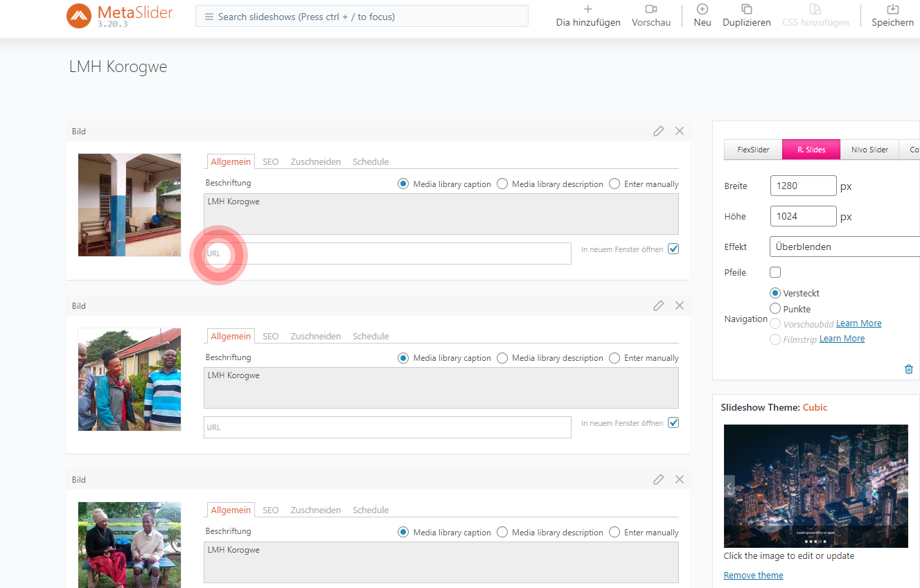Click the MetaSlider logo icon
This screenshot has height=588, width=920.
pyautogui.click(x=79, y=16)
